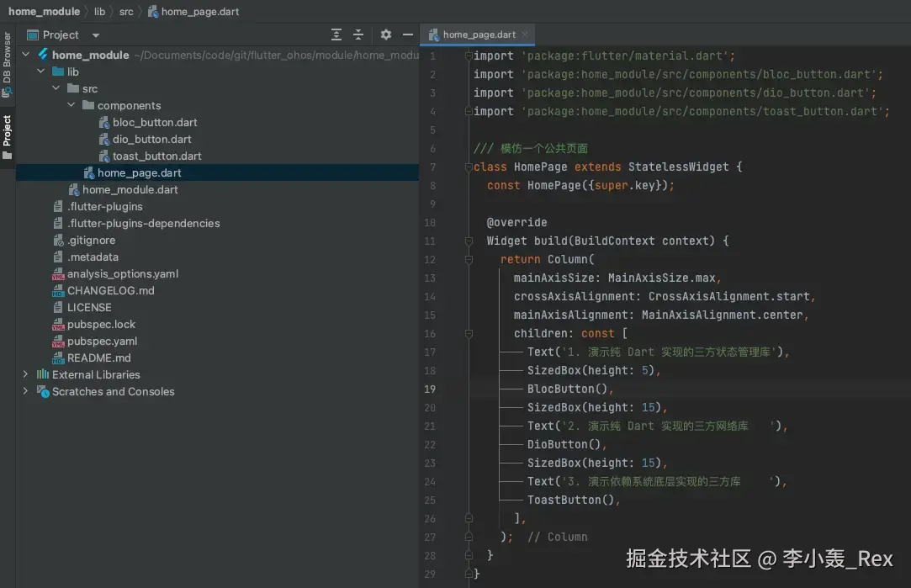Click on DioButton() in the code
This screenshot has width=911, height=588.
pos(564,444)
